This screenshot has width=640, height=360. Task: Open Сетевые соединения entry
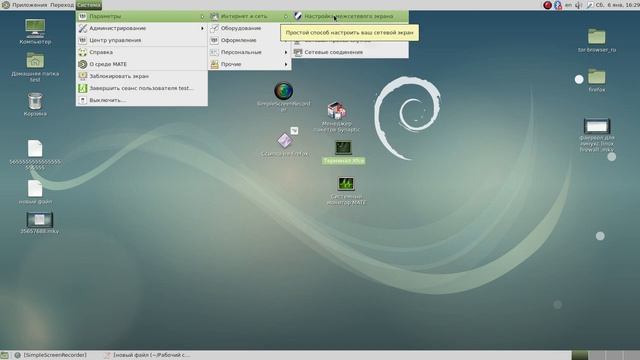[x=350, y=52]
